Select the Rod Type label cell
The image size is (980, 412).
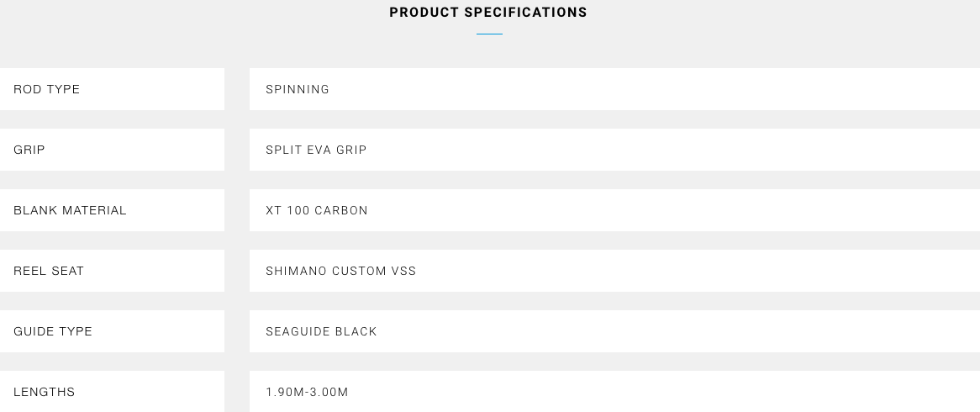pos(112,89)
